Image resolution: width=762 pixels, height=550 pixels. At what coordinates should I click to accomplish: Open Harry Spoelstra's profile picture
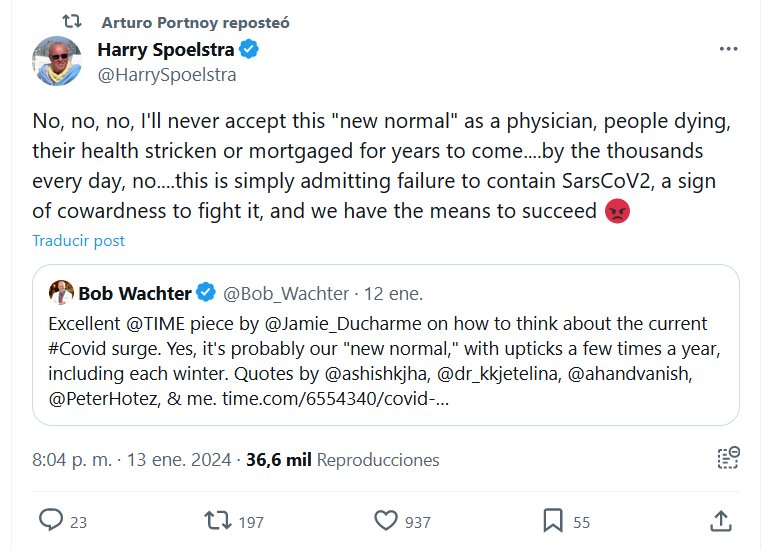[x=57, y=61]
